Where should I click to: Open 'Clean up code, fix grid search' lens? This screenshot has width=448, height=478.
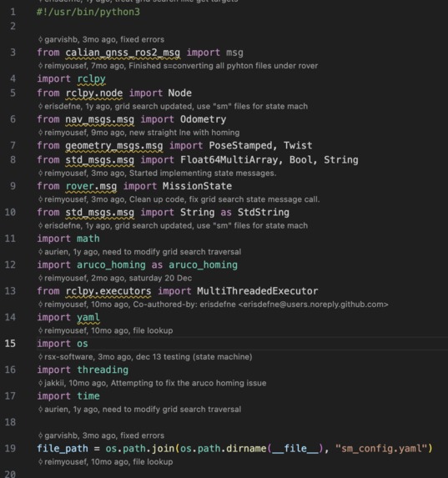tap(179, 199)
